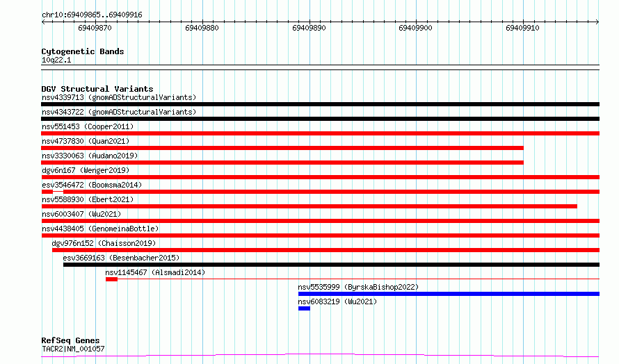Click the red nsv6003407 (Wu2021) label

click(x=81, y=214)
